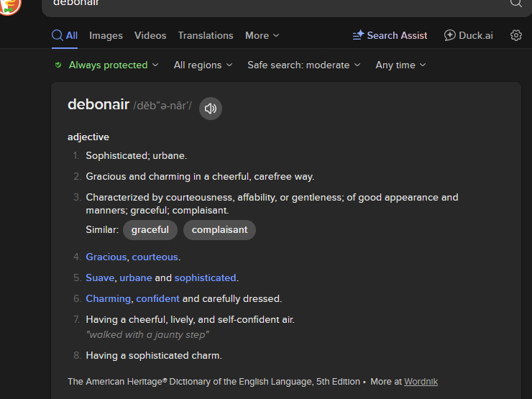Screen dimensions: 532x399
Task: Click the DuckDuckGo logo
Action: (x=10, y=6)
